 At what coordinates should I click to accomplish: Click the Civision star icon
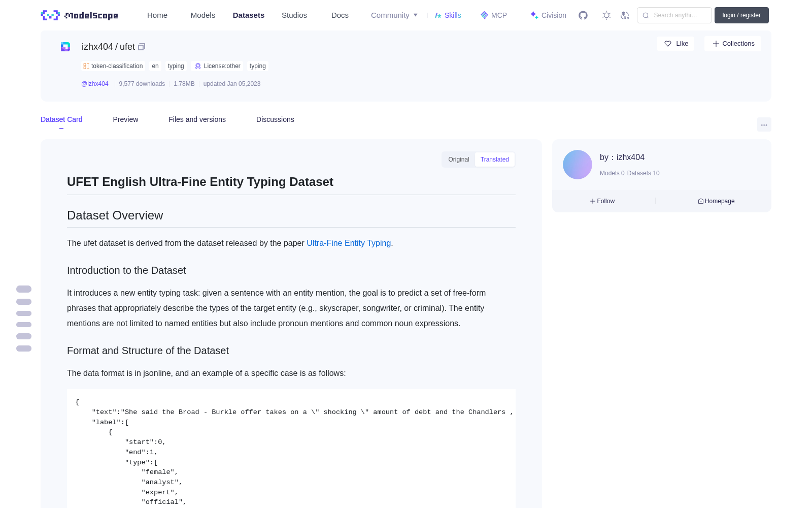click(x=534, y=15)
